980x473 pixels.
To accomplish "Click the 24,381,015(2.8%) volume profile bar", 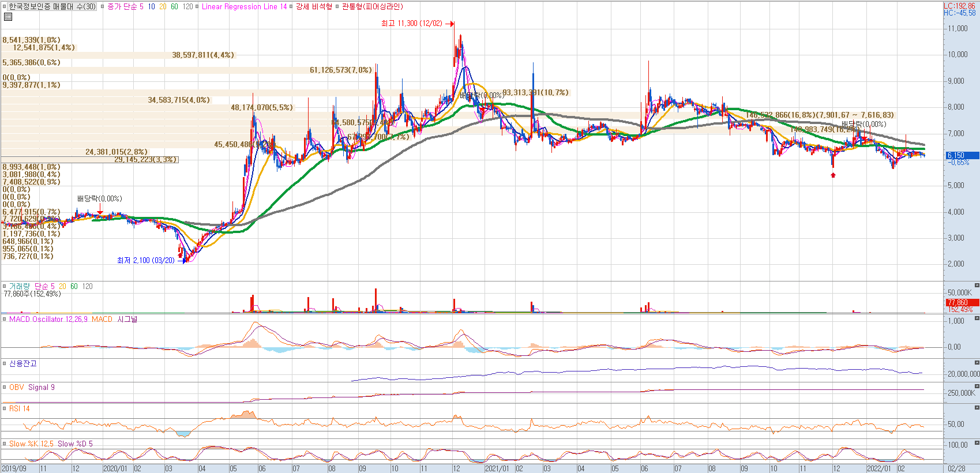I will coord(74,152).
